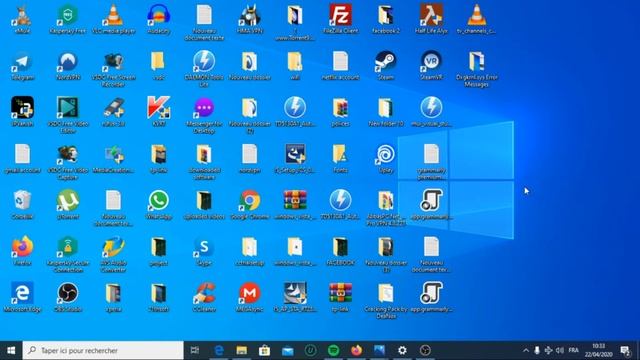Open File Explorer from the taskbar

[242, 350]
